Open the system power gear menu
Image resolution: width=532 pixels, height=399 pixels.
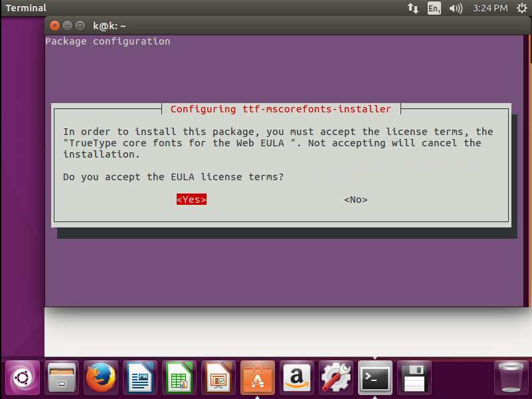[x=522, y=8]
